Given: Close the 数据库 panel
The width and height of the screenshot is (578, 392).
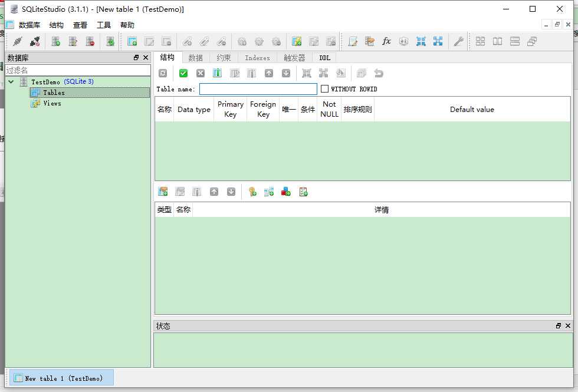Looking at the screenshot, I should click(146, 58).
